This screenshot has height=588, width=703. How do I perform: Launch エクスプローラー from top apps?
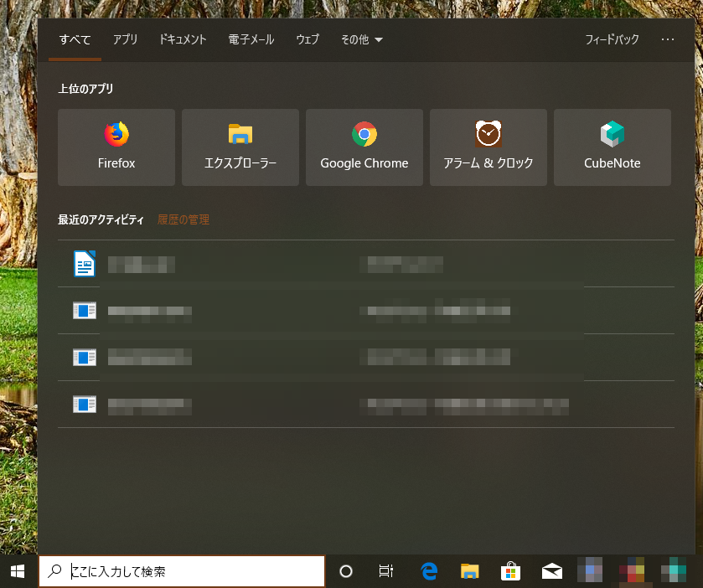[240, 147]
